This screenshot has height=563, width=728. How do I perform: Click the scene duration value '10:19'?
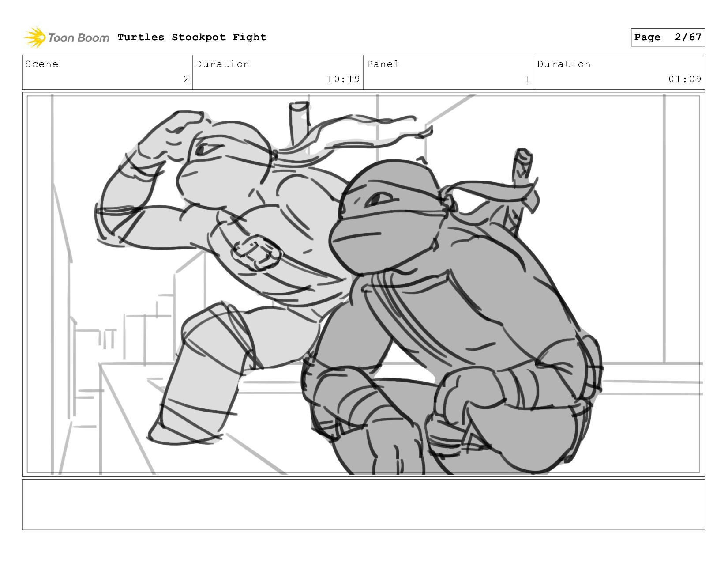coord(343,79)
